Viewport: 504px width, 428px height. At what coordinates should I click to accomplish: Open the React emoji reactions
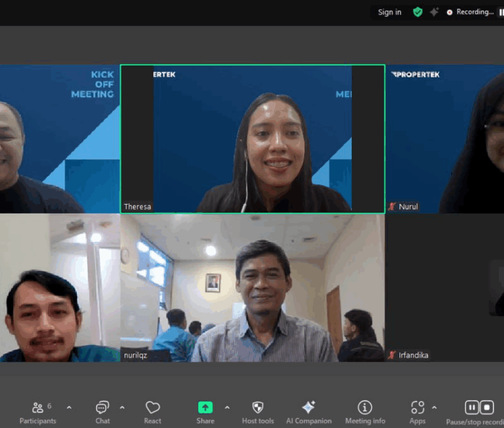tap(153, 412)
